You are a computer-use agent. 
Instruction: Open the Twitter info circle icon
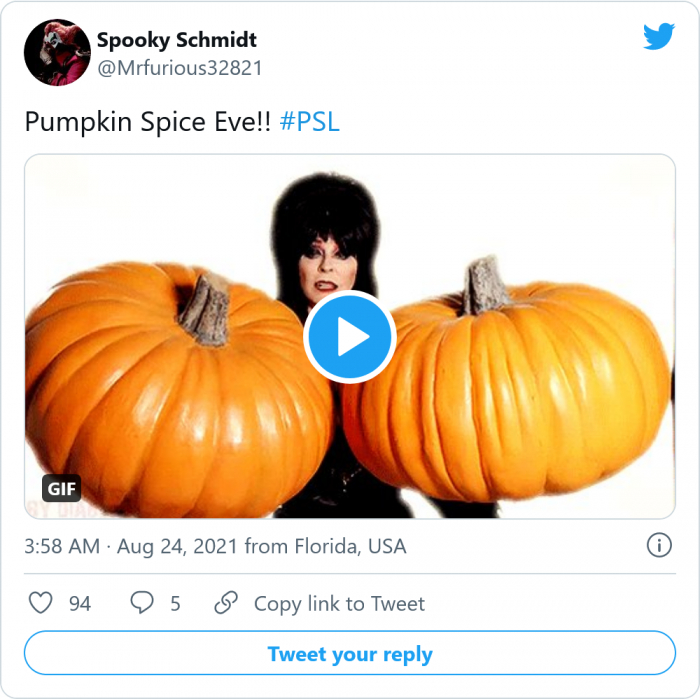tap(658, 546)
